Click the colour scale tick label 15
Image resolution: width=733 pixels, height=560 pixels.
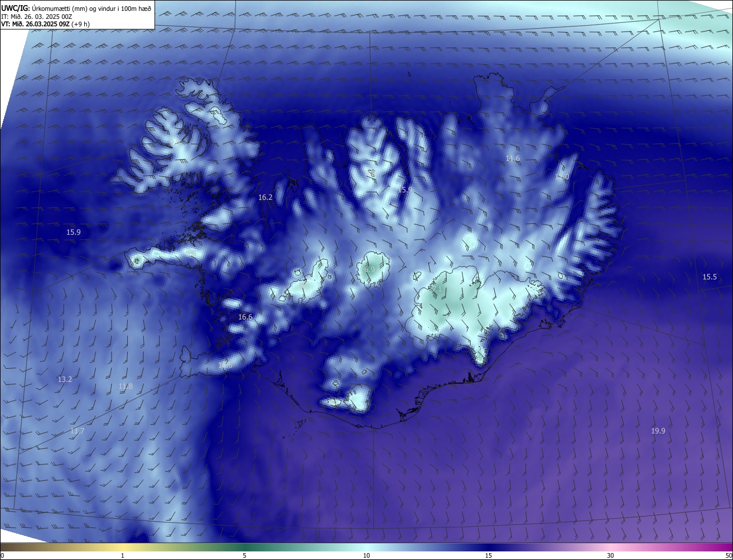tap(488, 555)
